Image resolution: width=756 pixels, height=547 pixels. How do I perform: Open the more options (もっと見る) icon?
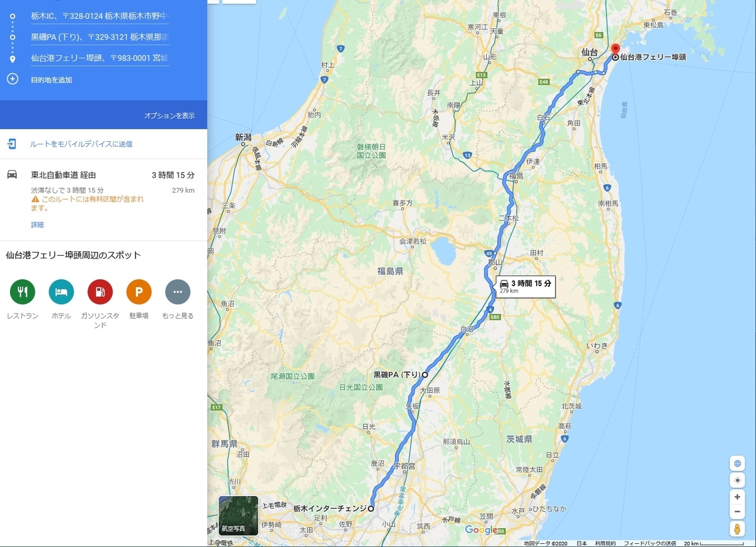[178, 292]
